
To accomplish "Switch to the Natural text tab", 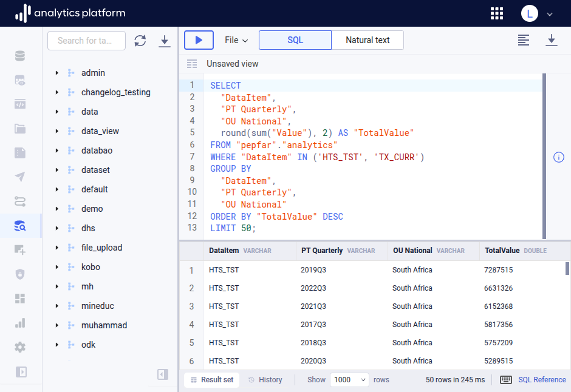I will click(x=368, y=40).
